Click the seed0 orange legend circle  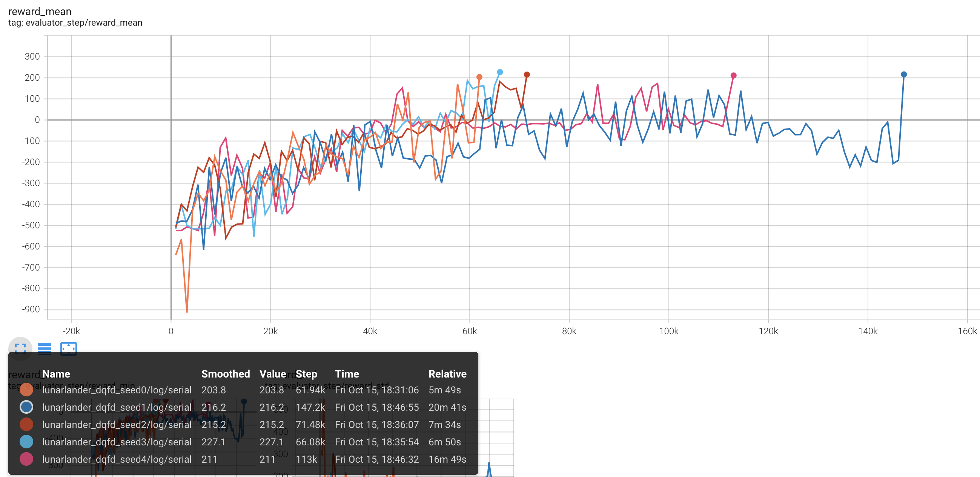point(26,390)
